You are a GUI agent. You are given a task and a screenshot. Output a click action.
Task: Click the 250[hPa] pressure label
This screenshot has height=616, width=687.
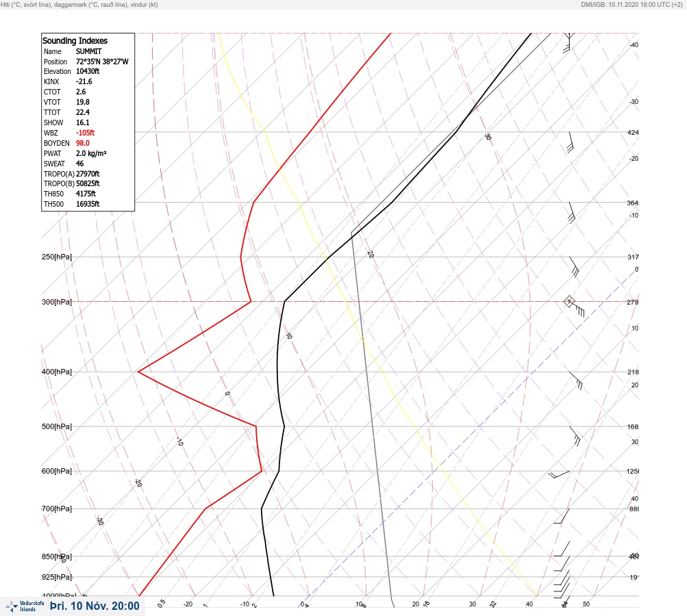(57, 257)
